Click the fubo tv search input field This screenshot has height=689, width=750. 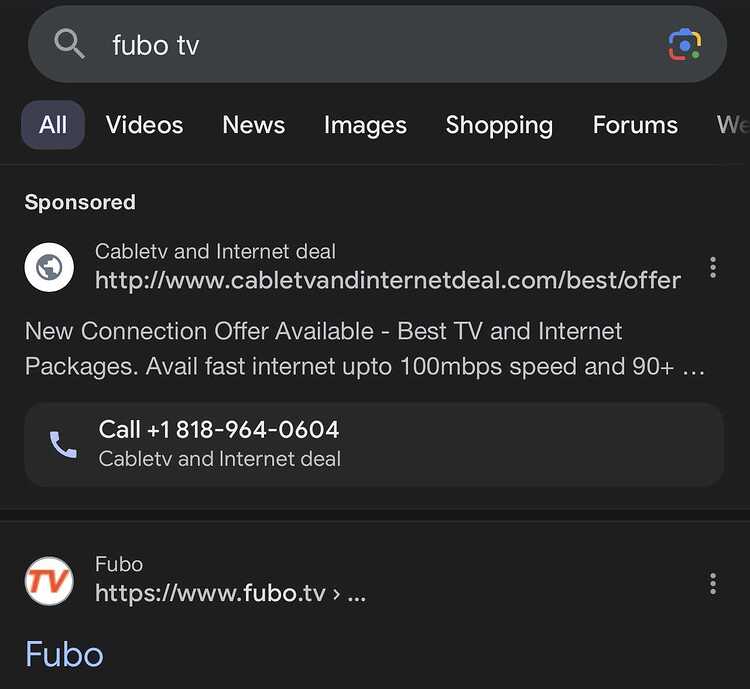(377, 44)
